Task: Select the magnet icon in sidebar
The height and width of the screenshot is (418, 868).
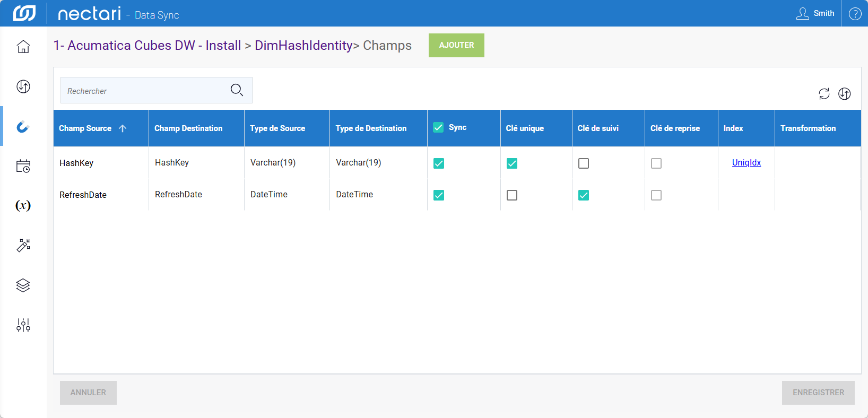Action: 23,126
